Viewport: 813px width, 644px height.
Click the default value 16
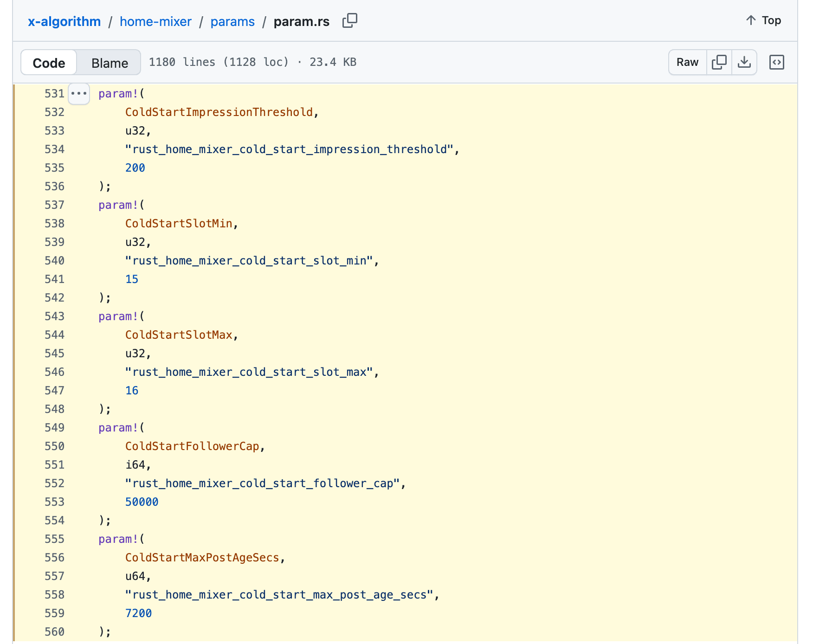click(x=132, y=391)
